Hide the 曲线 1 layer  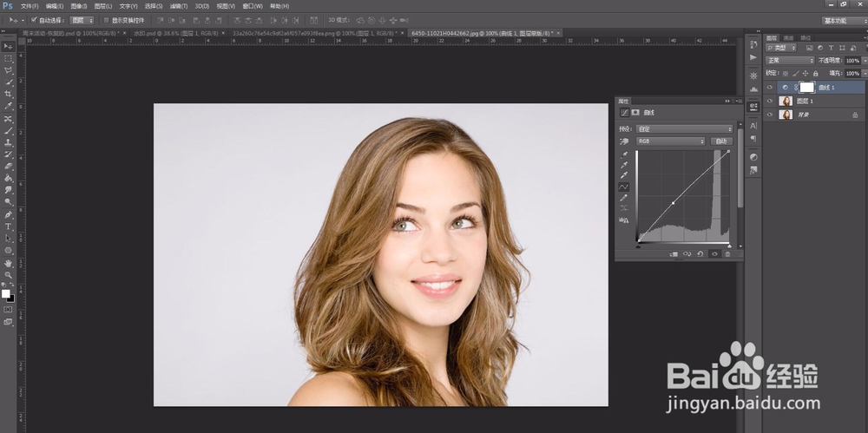[769, 87]
